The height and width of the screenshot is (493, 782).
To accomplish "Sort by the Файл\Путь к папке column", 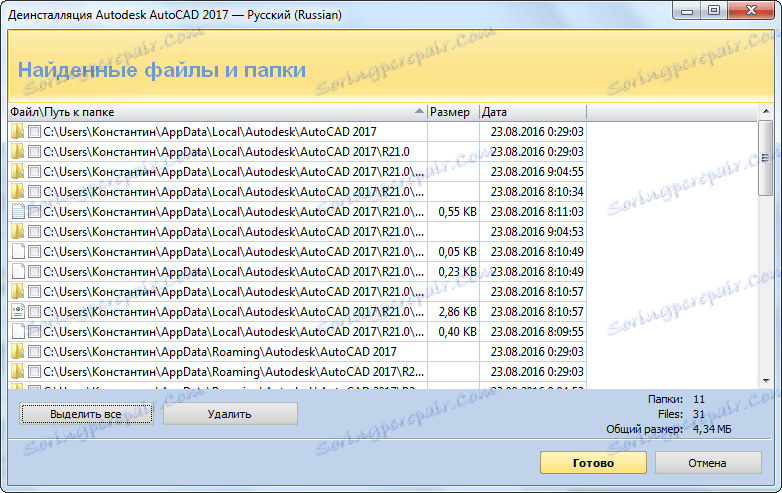I will 218,112.
